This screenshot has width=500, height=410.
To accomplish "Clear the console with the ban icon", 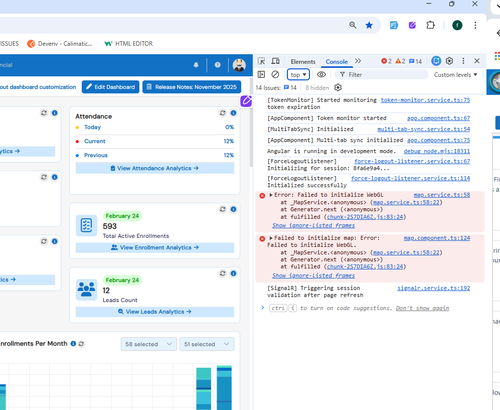I will tap(275, 75).
